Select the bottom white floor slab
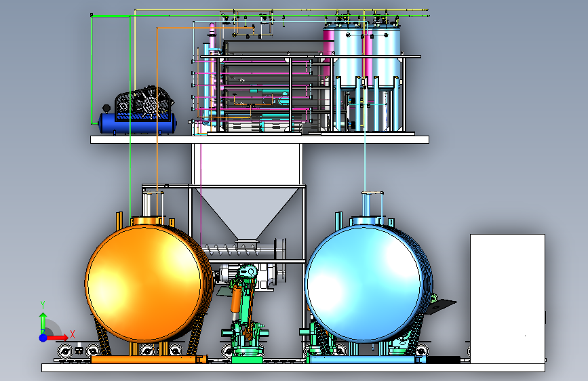This screenshot has height=381, width=588. [293, 367]
